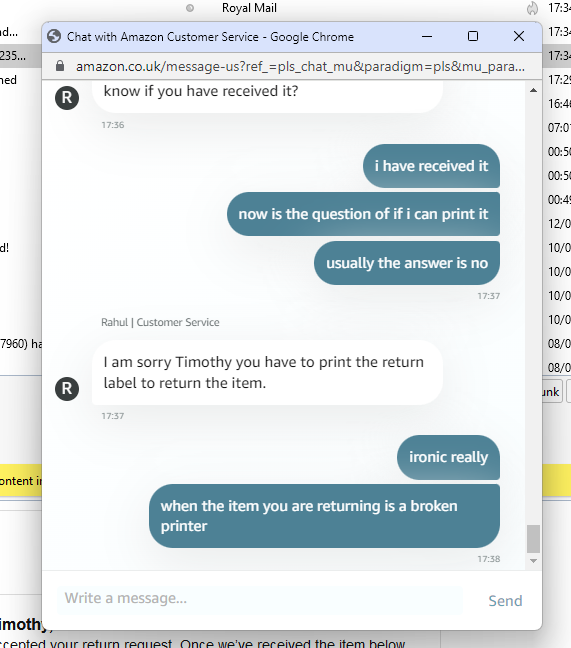The image size is (571, 648).
Task: Click the chat scrollbar thumb
Action: (x=533, y=538)
